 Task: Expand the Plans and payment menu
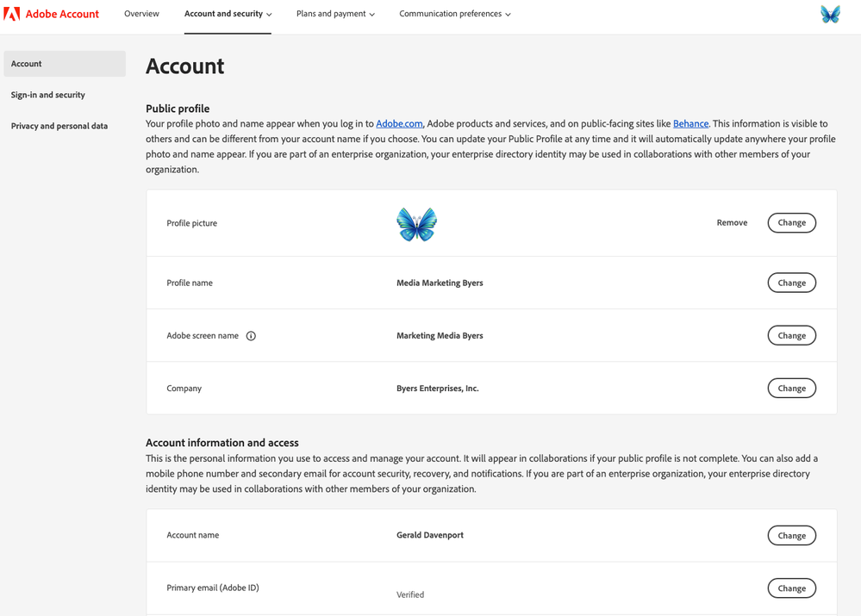pos(335,14)
